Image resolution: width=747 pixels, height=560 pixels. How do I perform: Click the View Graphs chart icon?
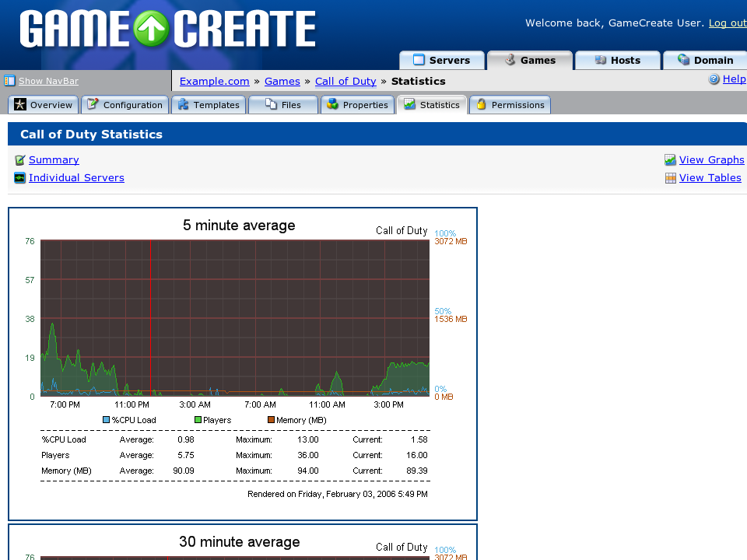(x=670, y=160)
